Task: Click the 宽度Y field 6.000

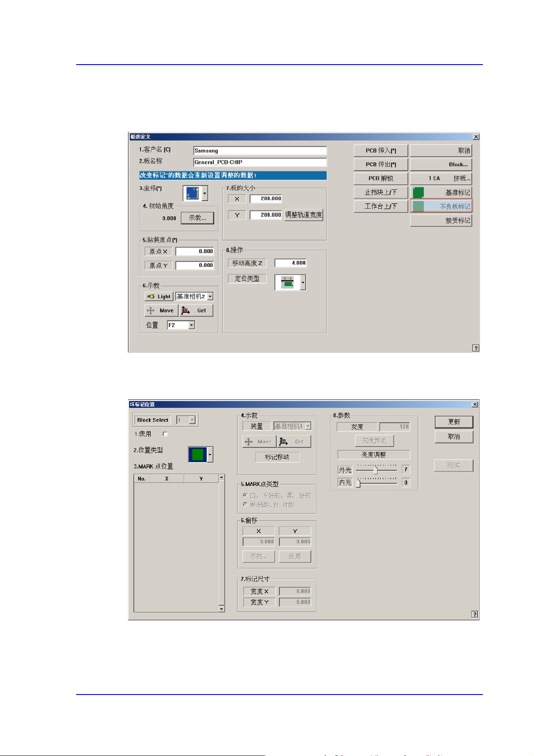Action: click(295, 602)
